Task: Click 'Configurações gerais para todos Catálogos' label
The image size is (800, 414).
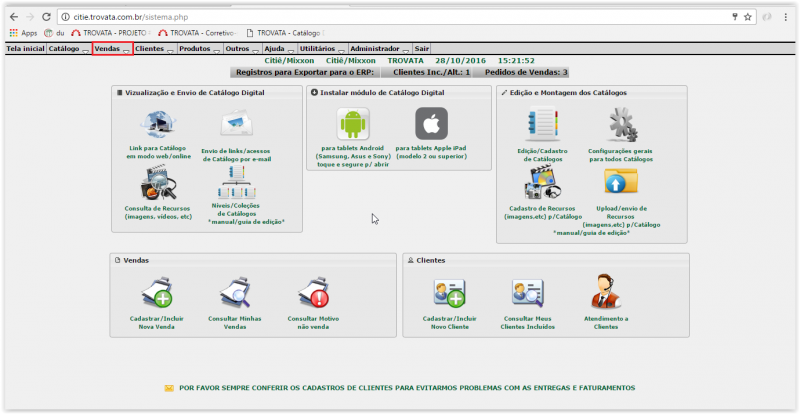Action: 620,155
